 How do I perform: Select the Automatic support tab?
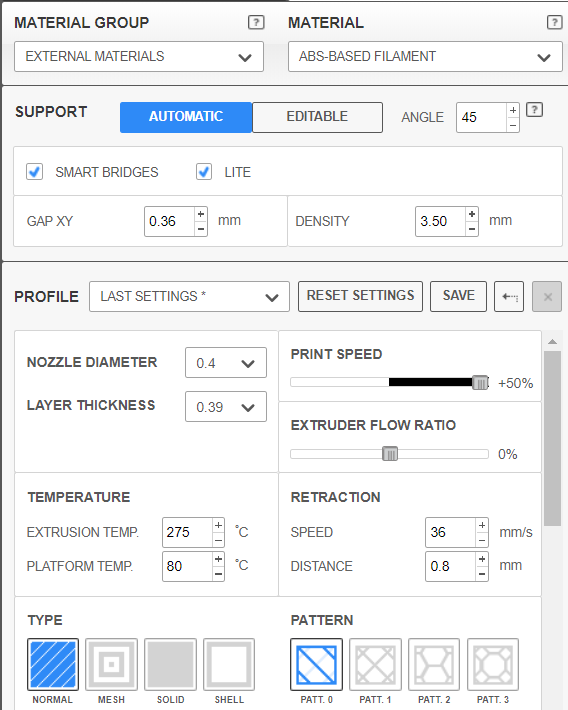point(186,117)
